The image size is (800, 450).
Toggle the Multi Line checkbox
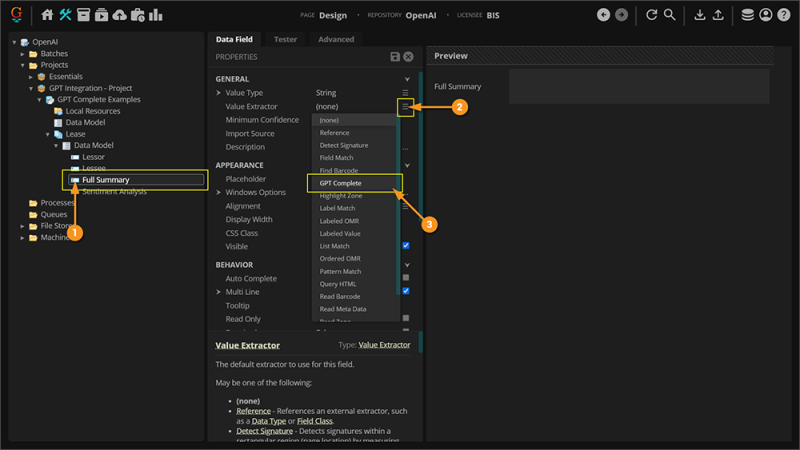click(405, 291)
